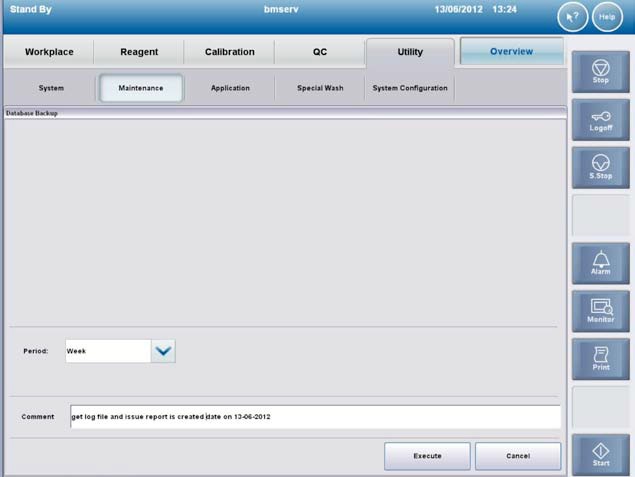Open the round Help button
The image size is (635, 477).
pos(607,17)
